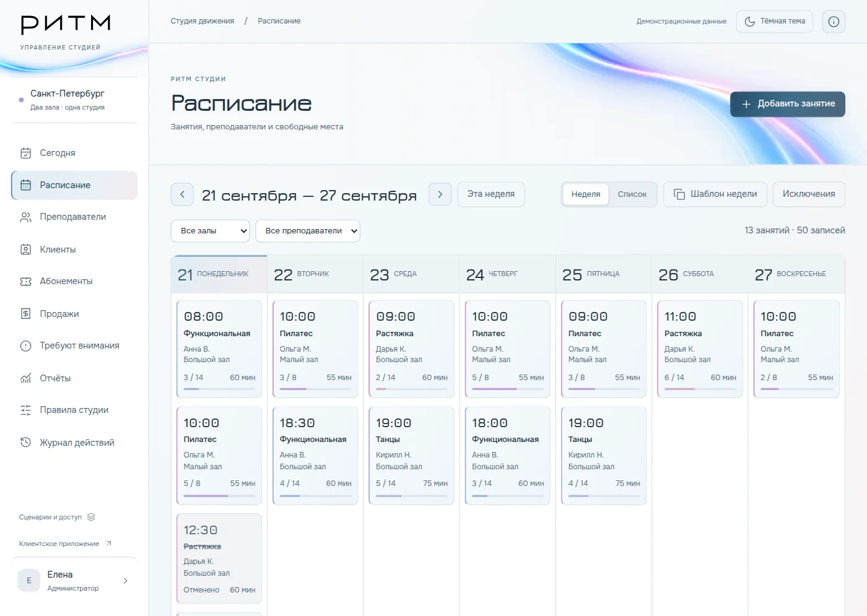
Task: Click the Клиенты contact icon
Action: 25,249
